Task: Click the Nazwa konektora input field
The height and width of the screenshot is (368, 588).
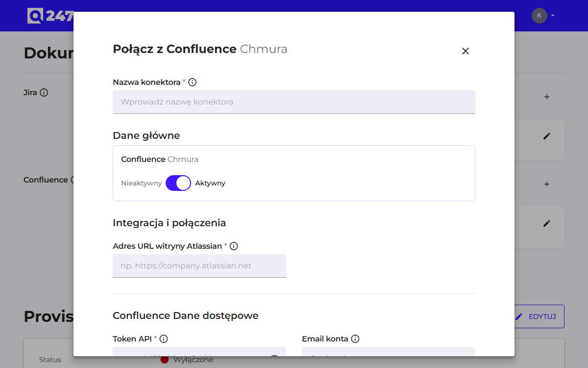Action: click(294, 102)
